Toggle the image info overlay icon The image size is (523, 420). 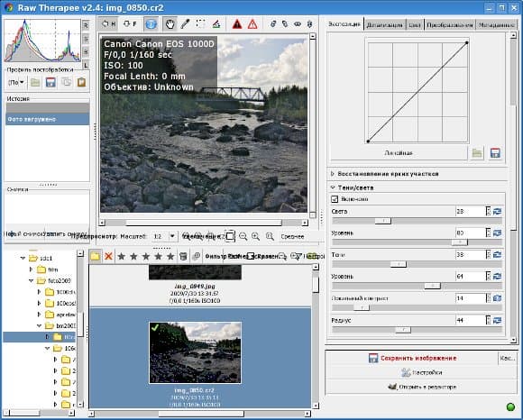click(x=151, y=24)
